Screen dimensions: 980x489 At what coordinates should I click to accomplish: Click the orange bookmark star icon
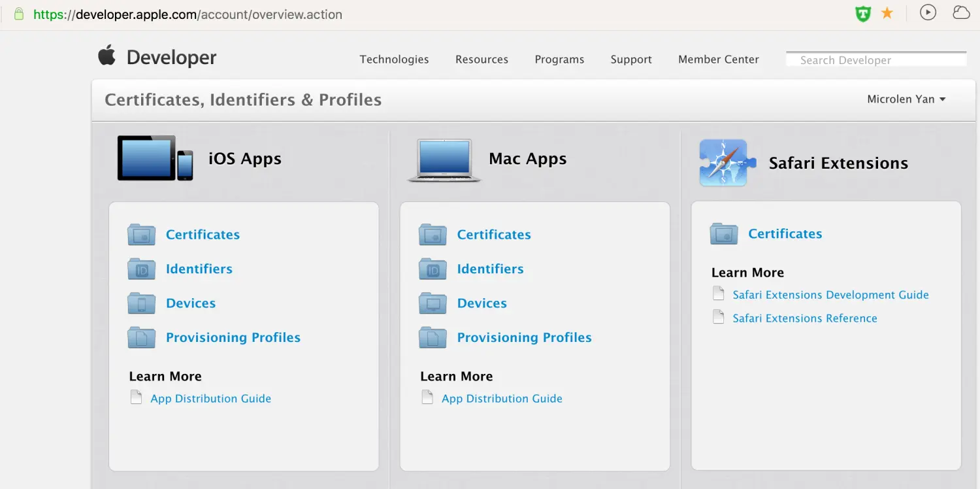click(887, 13)
